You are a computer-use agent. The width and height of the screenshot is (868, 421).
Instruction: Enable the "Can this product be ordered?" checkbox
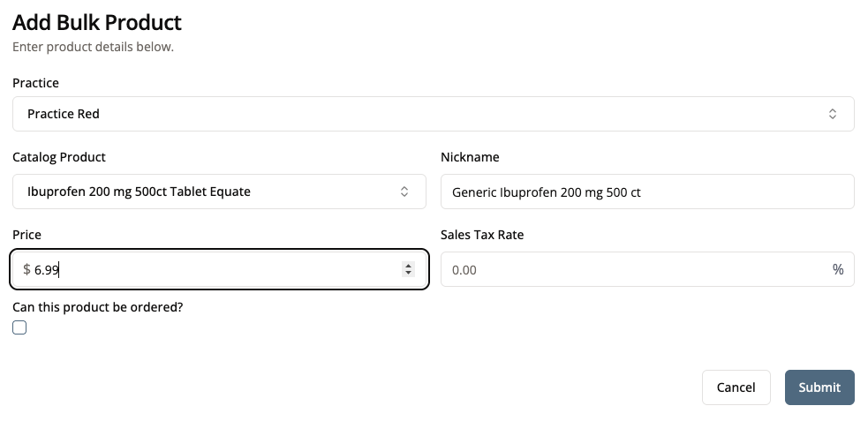coord(19,327)
